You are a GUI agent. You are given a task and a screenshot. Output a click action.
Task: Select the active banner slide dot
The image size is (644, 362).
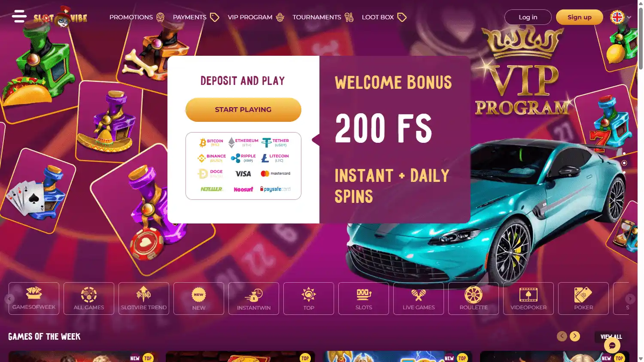[624, 163]
